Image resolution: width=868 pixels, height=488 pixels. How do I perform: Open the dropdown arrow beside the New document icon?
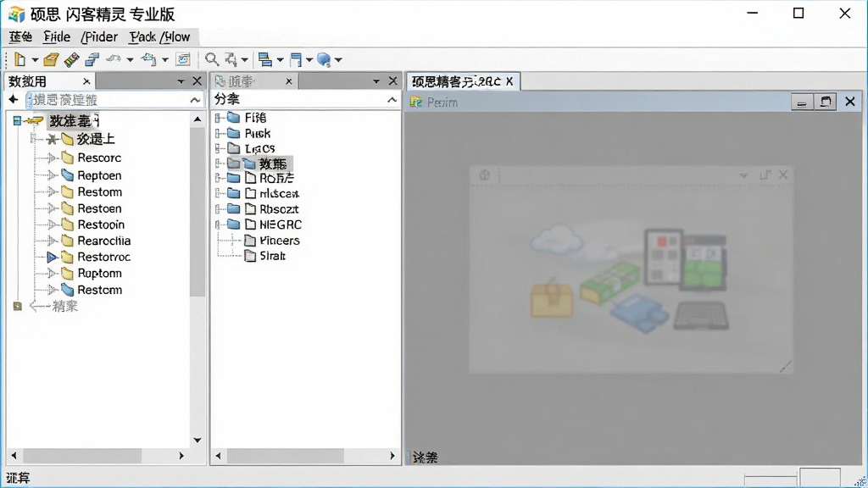pos(34,60)
